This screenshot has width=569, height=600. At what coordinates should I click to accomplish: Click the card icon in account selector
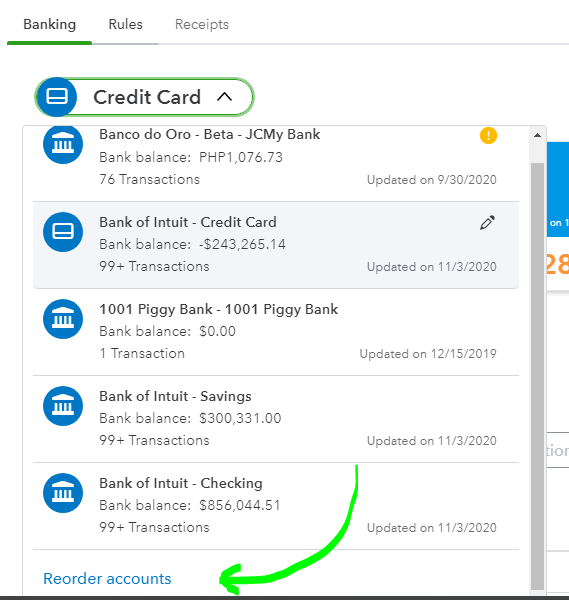tap(57, 97)
